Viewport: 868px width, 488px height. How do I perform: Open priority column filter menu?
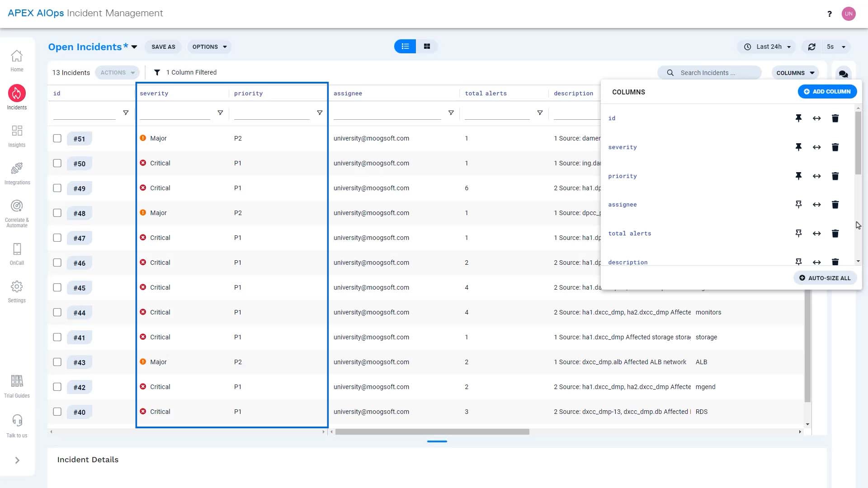[x=320, y=113]
